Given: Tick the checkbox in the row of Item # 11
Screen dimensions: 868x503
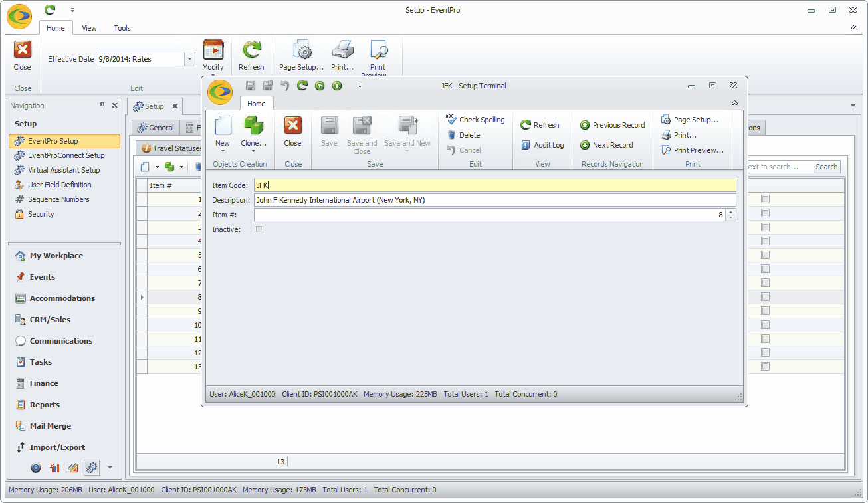Looking at the screenshot, I should point(765,339).
